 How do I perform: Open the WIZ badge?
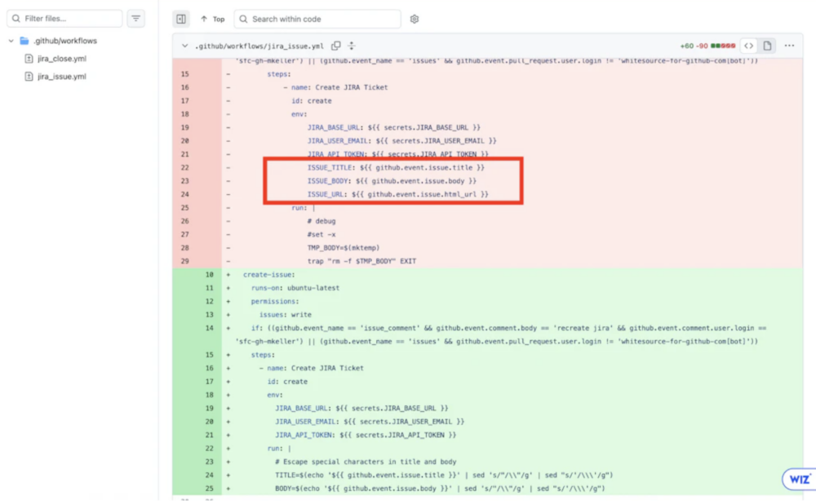(799, 479)
